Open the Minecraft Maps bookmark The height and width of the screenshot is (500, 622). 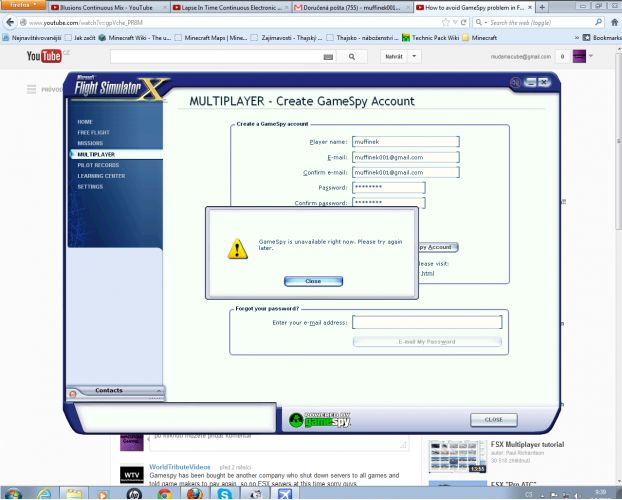pyautogui.click(x=211, y=38)
